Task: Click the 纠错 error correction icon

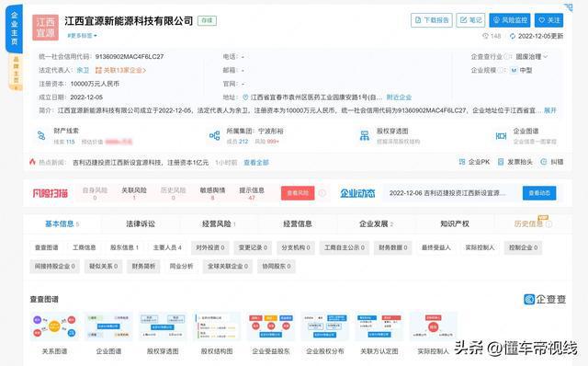Action: 543,162
